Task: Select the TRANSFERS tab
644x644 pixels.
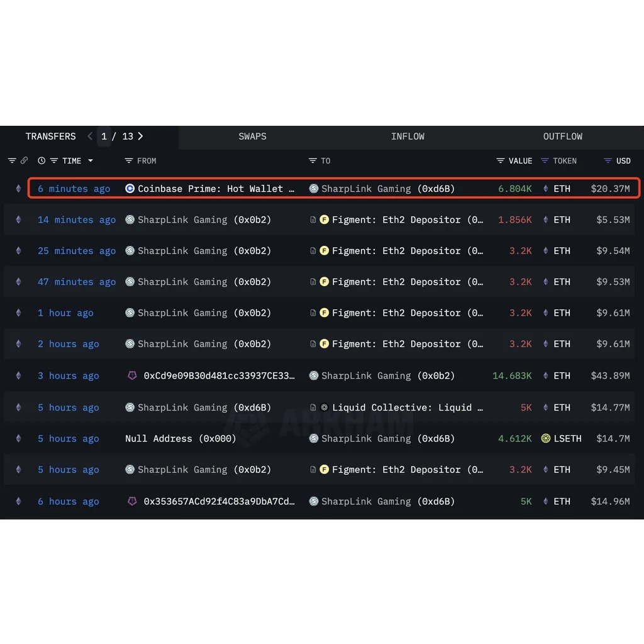Action: click(x=50, y=136)
